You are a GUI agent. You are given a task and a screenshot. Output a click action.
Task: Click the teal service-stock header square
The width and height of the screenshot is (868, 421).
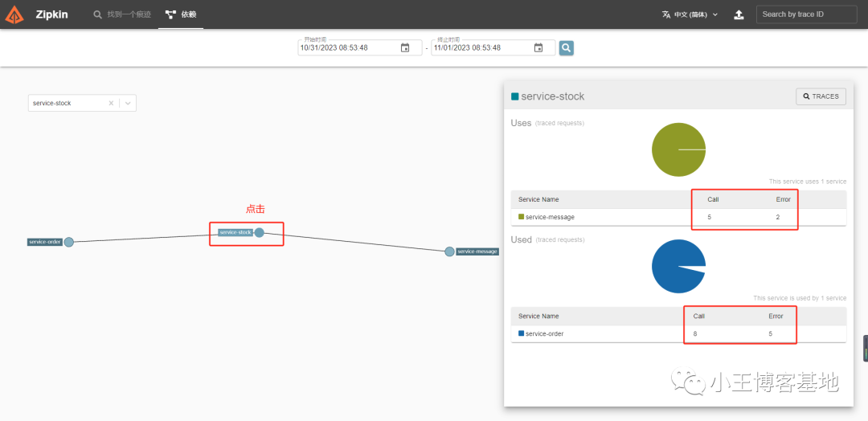[515, 96]
